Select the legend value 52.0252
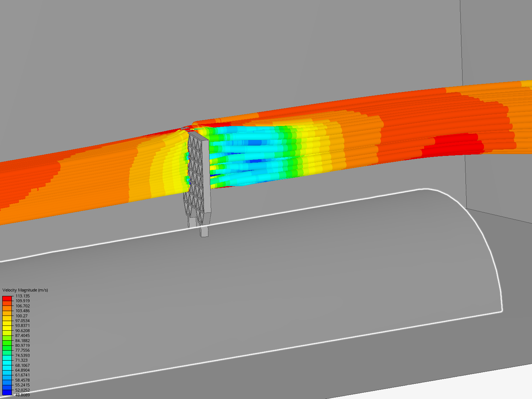The image size is (532, 399). click(x=23, y=390)
